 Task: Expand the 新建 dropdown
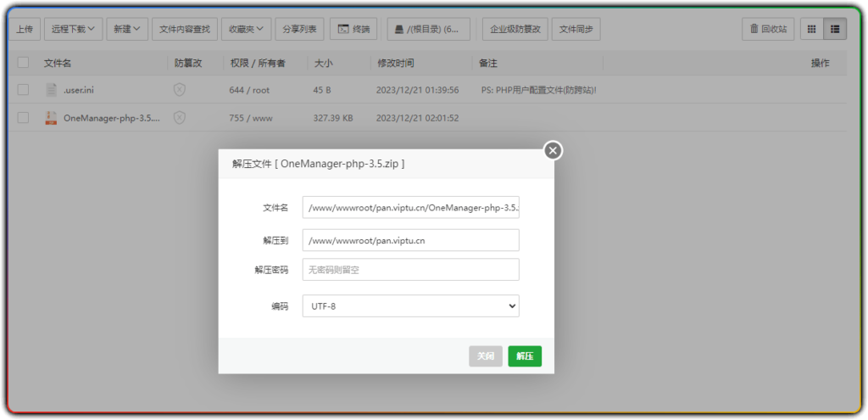click(x=127, y=29)
